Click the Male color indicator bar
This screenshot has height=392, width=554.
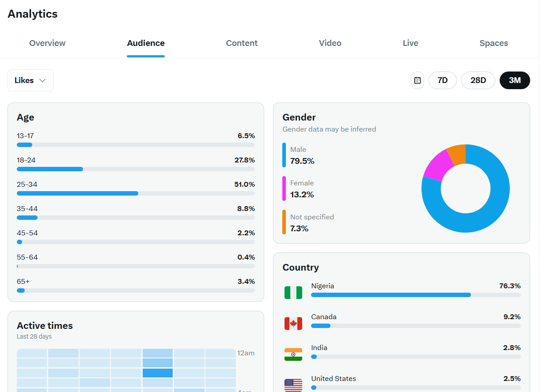point(284,155)
